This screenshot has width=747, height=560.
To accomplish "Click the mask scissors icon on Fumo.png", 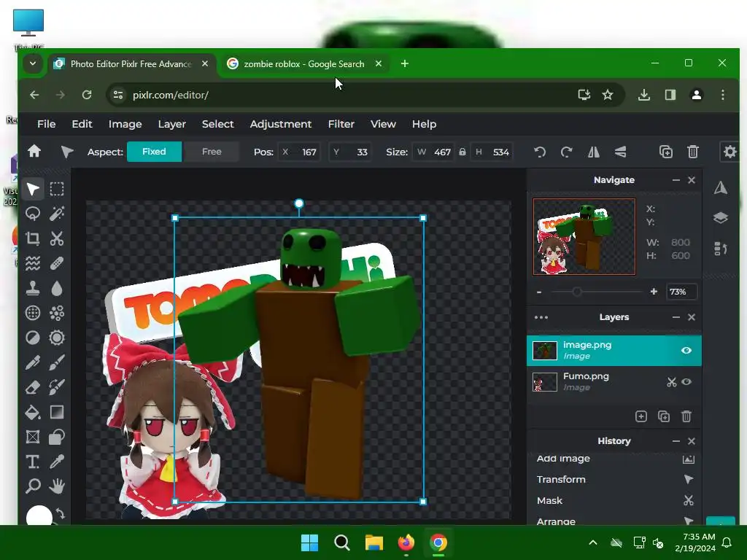I will click(x=671, y=382).
